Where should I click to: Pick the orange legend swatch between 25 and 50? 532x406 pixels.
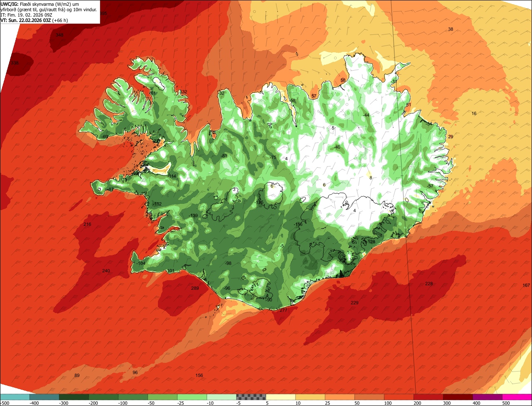click(340, 397)
